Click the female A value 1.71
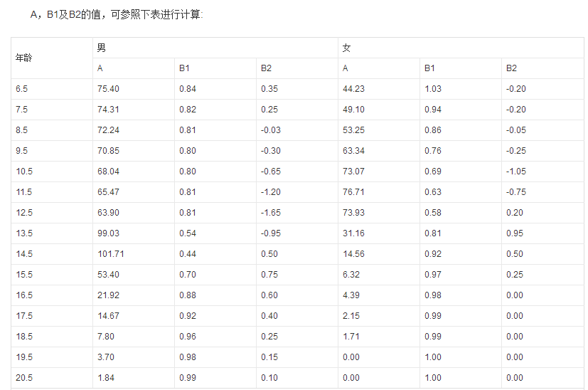This screenshot has width=588, height=390. point(351,337)
